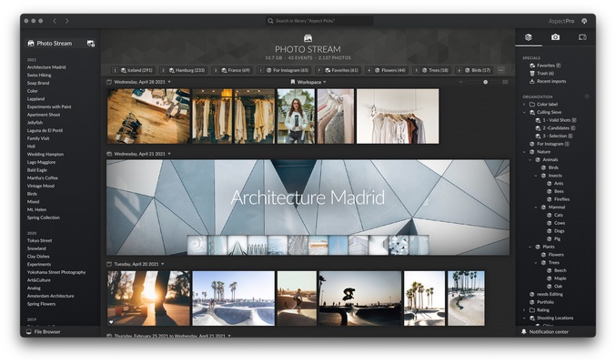Open the shortcuts overflow ellipsis button
Screen dimensions: 616x364
500,70
